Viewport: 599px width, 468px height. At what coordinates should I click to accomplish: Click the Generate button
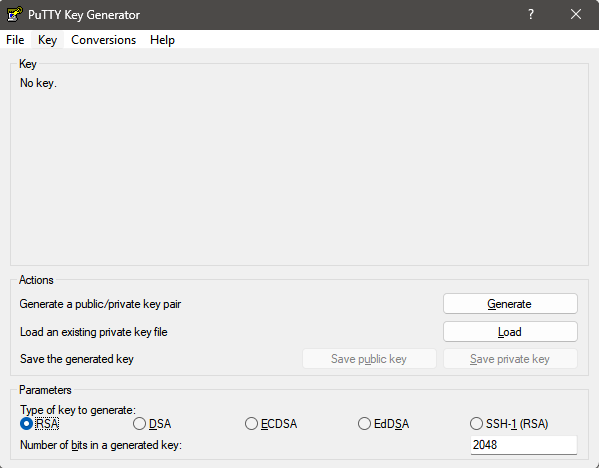510,304
